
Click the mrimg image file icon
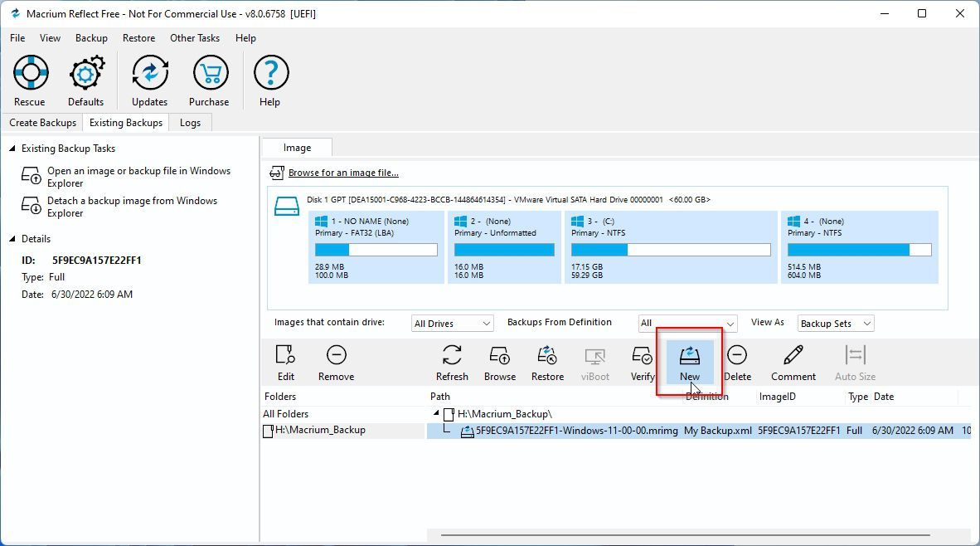coord(467,431)
